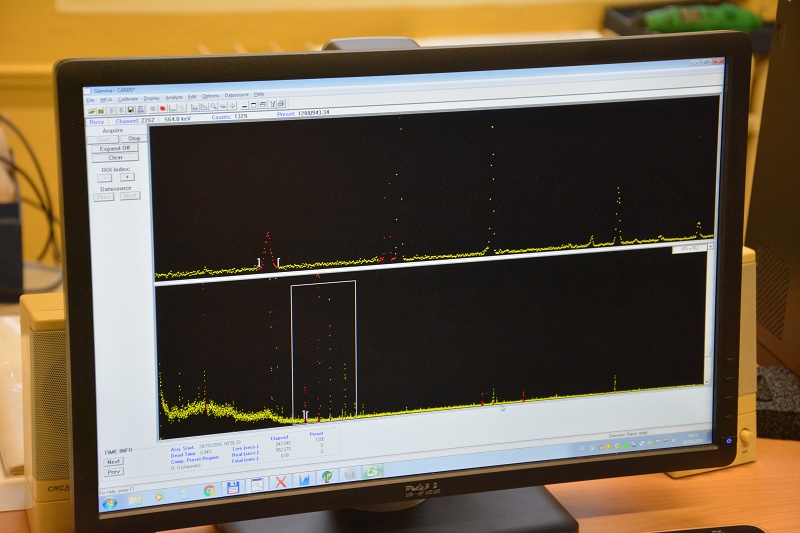This screenshot has width=800, height=533.
Task: Click the Busy status indicator
Action: click(96, 122)
